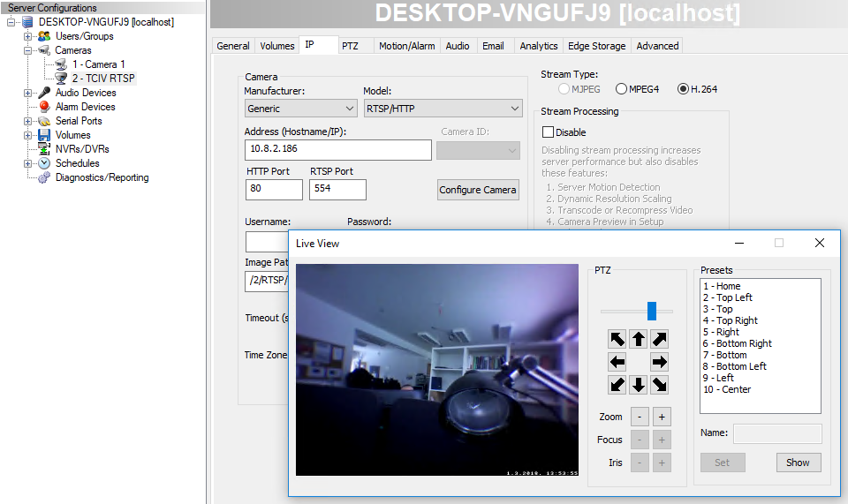Pan camera left with PTZ arrow
Image resolution: width=848 pixels, height=504 pixels.
pyautogui.click(x=617, y=362)
